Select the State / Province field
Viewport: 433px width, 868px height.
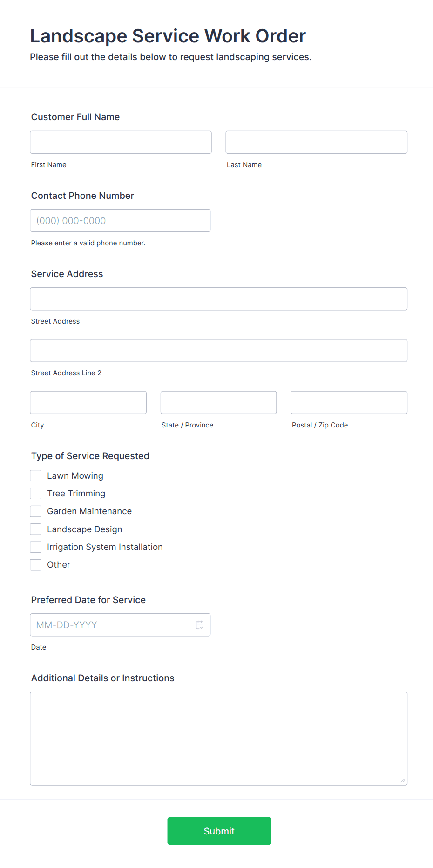tap(218, 402)
